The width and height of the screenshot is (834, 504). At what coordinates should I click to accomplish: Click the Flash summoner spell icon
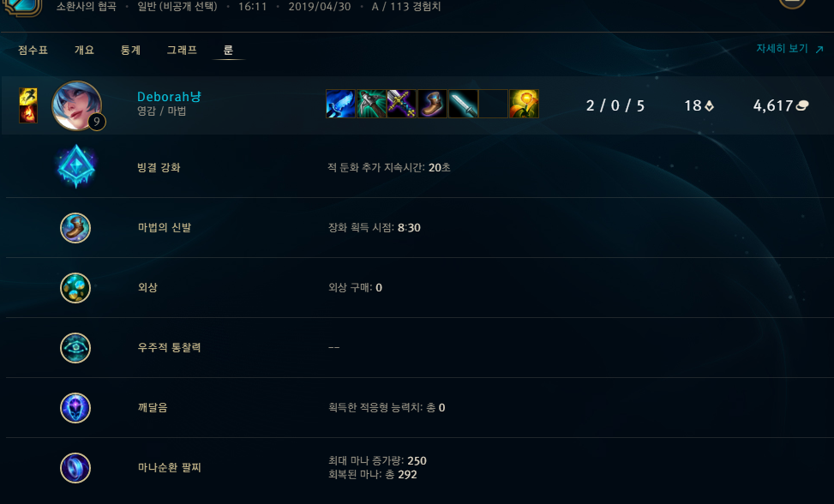(28, 96)
